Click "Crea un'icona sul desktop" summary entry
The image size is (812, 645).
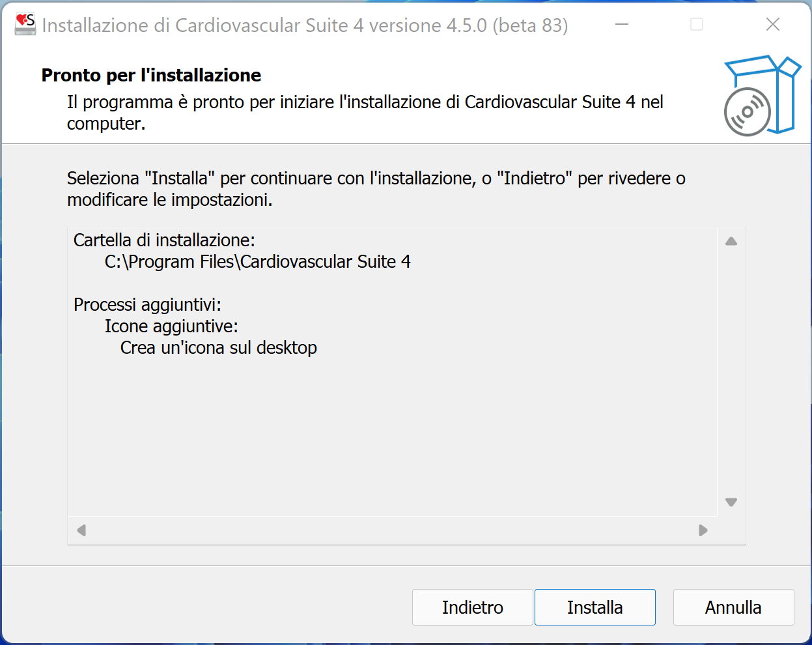[219, 348]
